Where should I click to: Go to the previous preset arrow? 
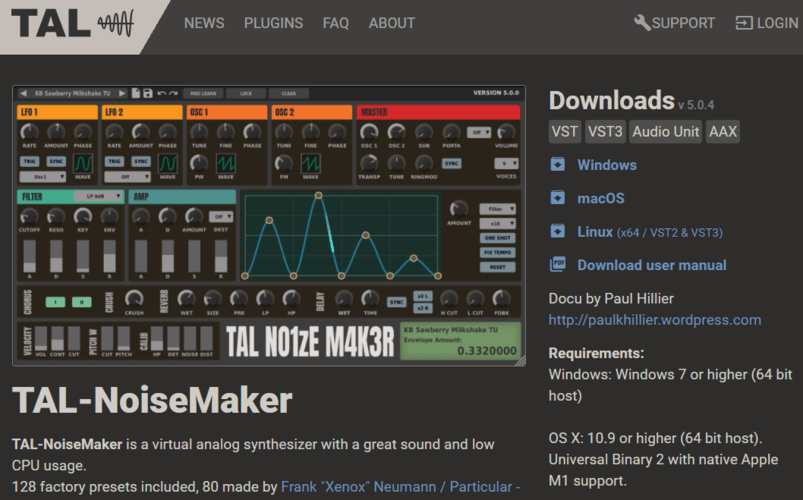tap(23, 93)
